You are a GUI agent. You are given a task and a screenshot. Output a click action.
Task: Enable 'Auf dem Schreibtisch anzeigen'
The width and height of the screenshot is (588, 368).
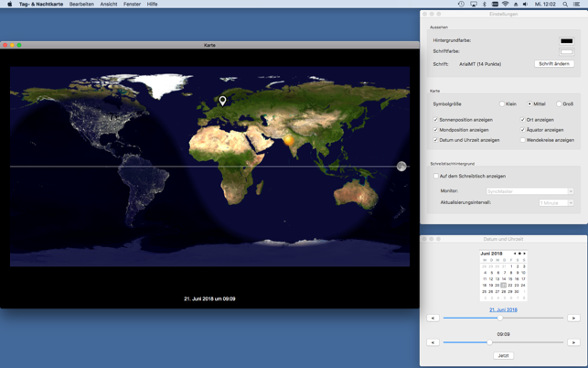[x=436, y=176]
